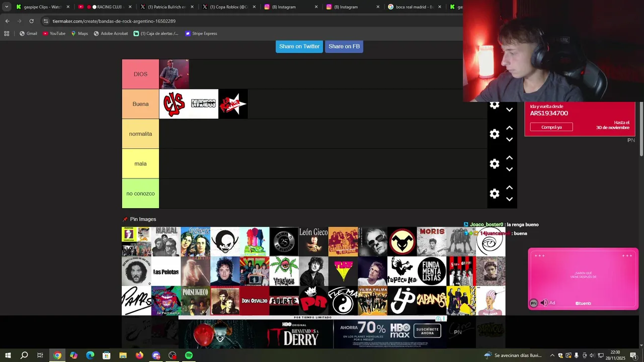Share tier list on Twitter
644x362 pixels.
299,46
